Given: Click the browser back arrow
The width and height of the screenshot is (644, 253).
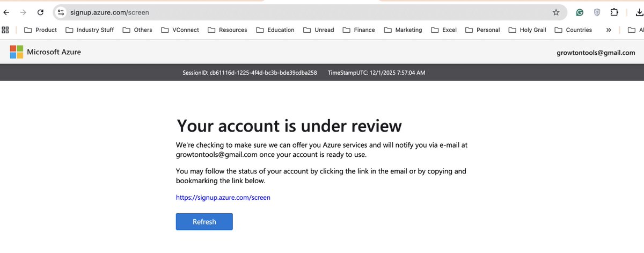Looking at the screenshot, I should click(x=6, y=12).
